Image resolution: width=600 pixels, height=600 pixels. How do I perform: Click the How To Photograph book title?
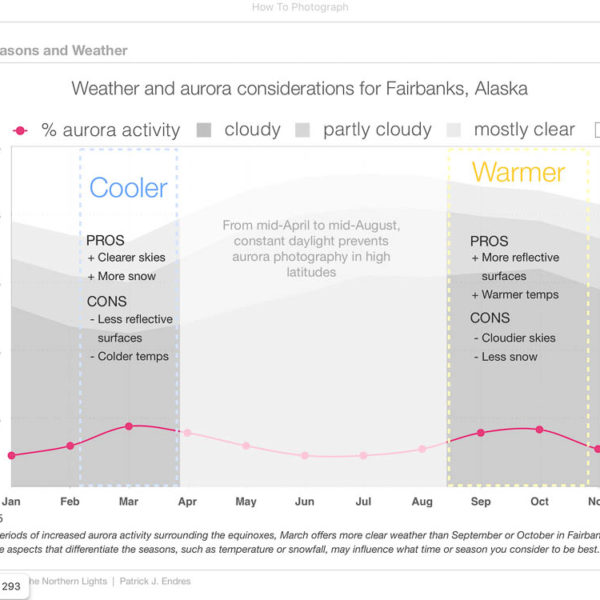pyautogui.click(x=300, y=7)
